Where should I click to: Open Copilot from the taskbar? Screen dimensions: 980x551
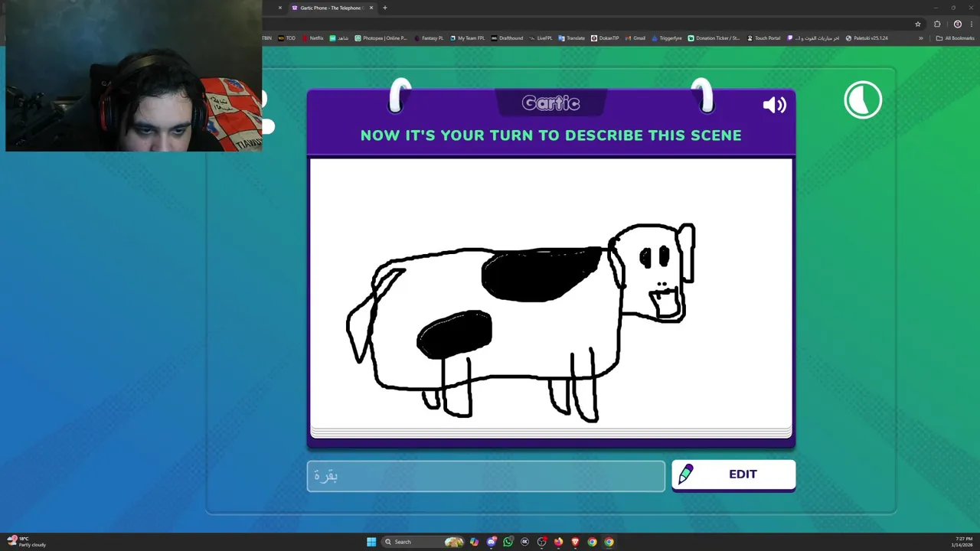click(474, 542)
